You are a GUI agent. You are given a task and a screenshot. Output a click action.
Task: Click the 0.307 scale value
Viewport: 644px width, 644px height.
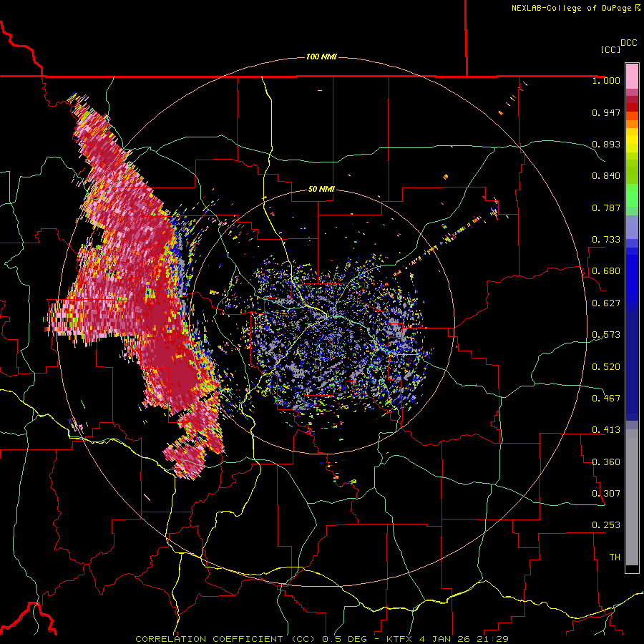[x=606, y=493]
